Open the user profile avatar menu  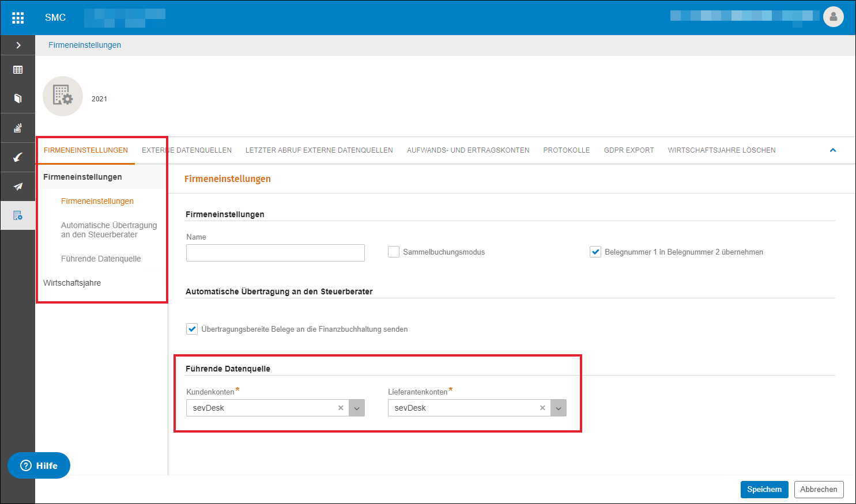click(833, 17)
